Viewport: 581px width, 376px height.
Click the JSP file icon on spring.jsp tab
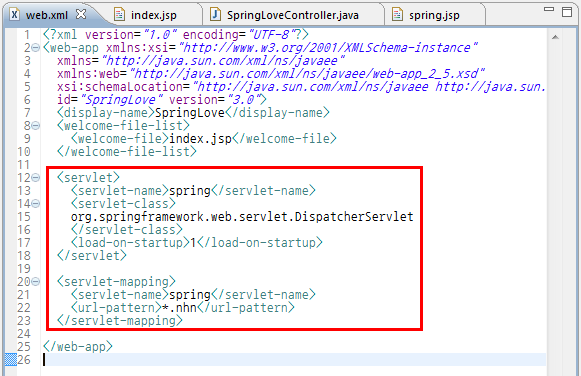(398, 15)
